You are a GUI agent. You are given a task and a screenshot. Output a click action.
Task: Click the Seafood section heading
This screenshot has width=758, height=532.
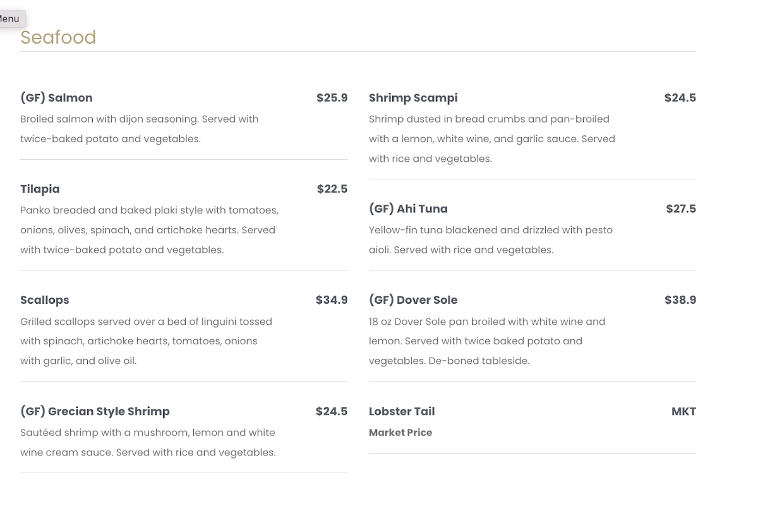(x=58, y=37)
